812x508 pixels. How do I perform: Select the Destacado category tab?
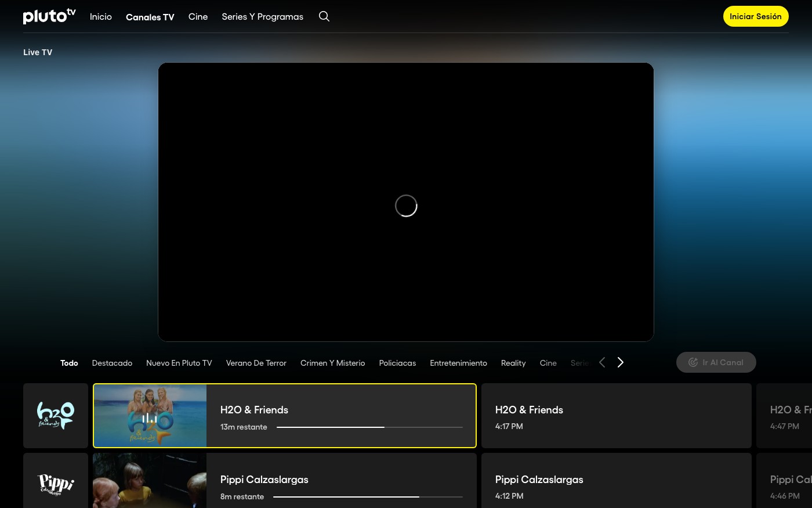click(x=112, y=363)
